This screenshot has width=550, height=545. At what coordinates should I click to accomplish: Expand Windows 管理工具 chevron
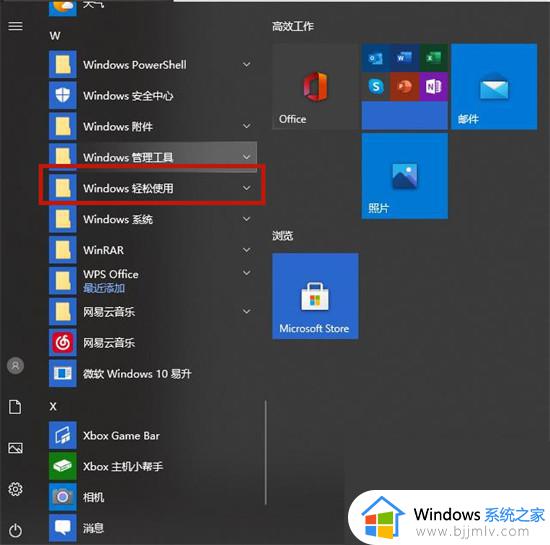pyautogui.click(x=247, y=157)
